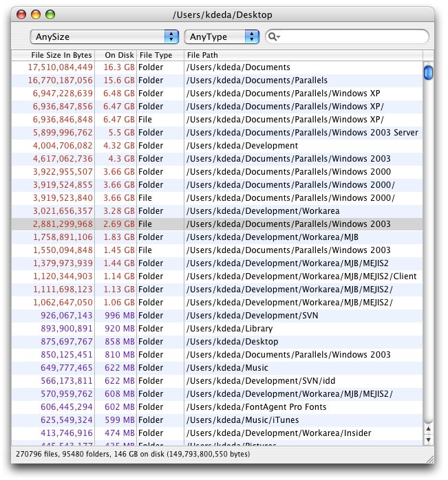
Task: Close the window with the red button
Action: coord(21,14)
